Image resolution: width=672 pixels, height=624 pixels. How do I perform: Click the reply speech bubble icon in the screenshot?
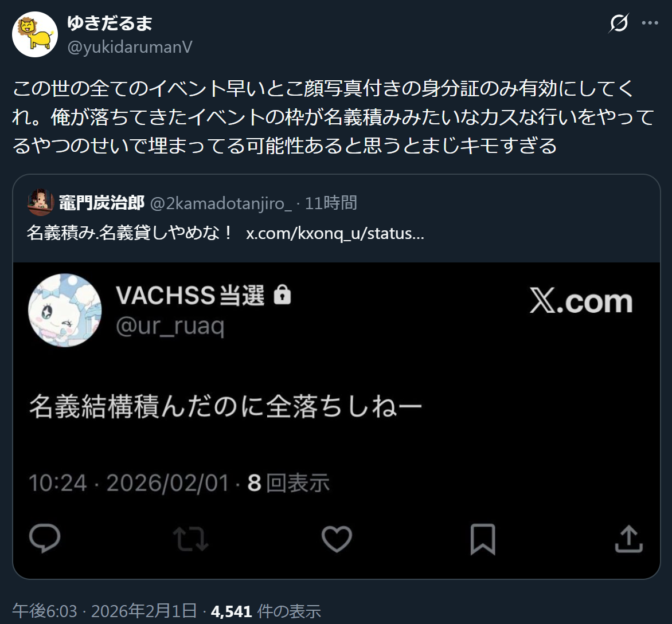45,539
